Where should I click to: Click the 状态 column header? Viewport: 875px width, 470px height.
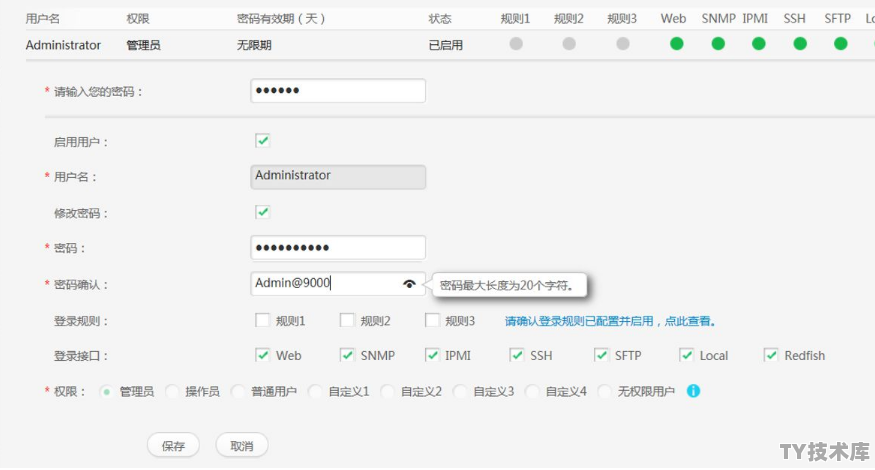click(440, 18)
